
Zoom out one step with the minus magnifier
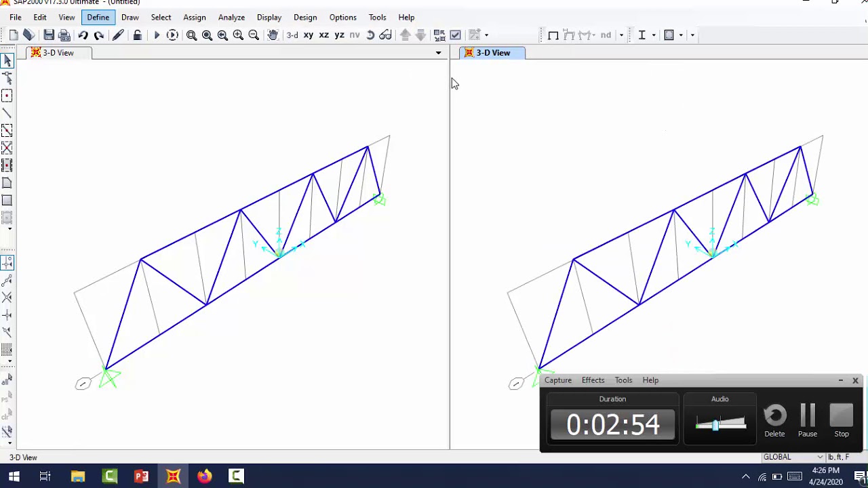pyautogui.click(x=254, y=35)
